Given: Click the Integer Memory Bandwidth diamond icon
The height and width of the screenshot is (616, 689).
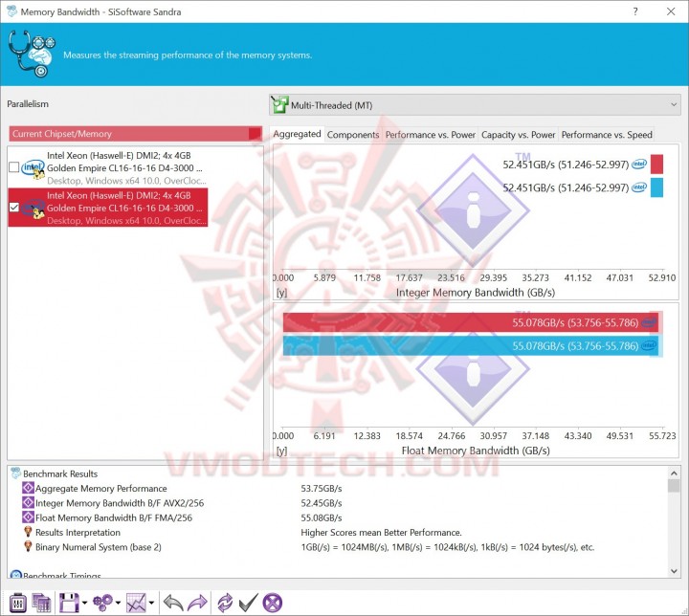Looking at the screenshot, I should 28,502.
